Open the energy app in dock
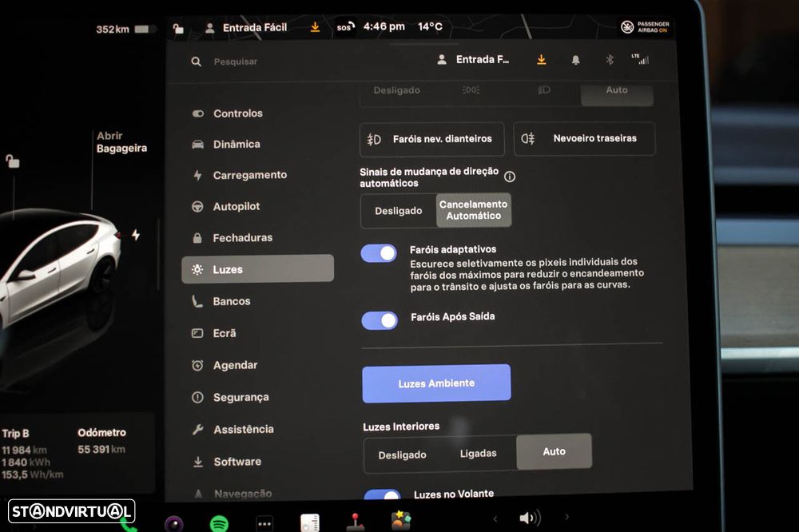Image resolution: width=799 pixels, height=532 pixels. (310, 523)
